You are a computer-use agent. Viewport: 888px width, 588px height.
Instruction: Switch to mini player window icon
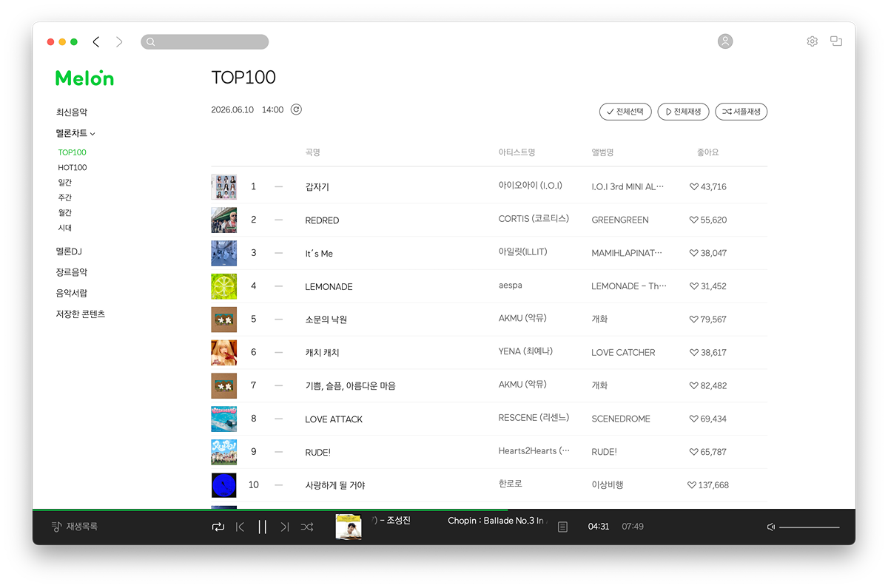point(836,41)
